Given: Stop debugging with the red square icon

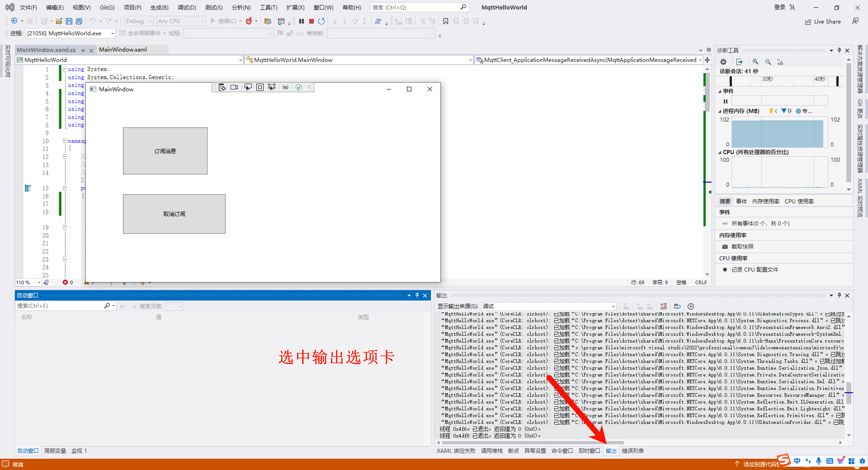Looking at the screenshot, I should click(311, 21).
